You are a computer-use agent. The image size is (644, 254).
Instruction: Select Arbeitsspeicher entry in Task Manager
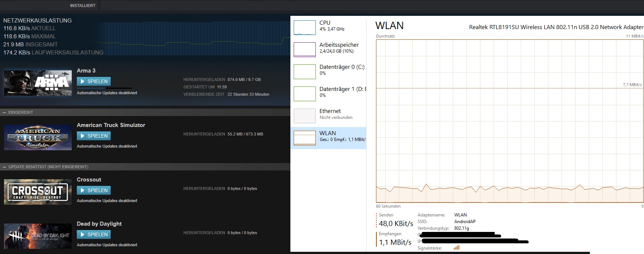click(x=329, y=49)
